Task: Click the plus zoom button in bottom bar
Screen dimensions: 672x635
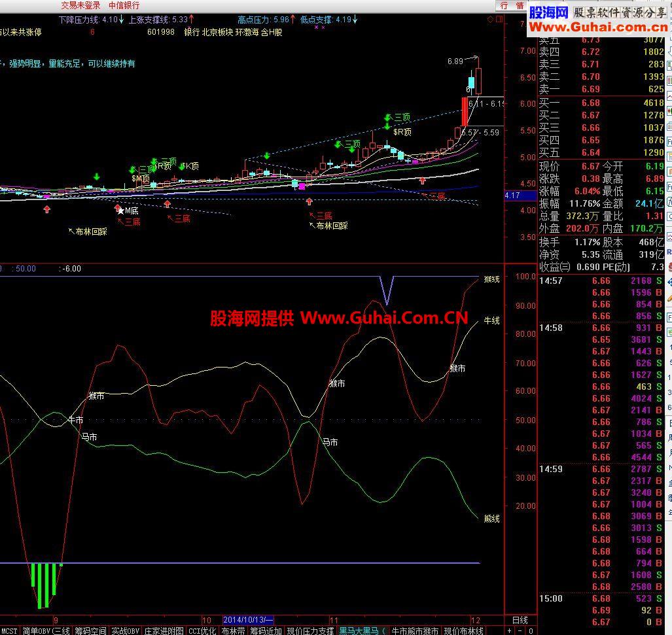Action: click(510, 630)
